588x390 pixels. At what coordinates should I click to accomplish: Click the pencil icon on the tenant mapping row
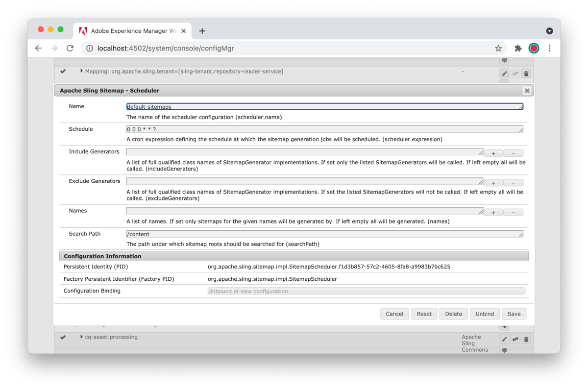[x=504, y=73]
